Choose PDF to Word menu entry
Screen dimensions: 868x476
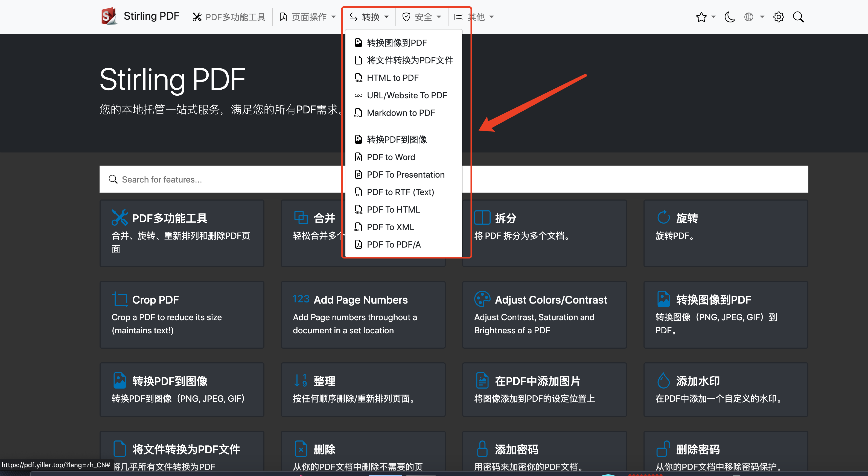[403, 157]
